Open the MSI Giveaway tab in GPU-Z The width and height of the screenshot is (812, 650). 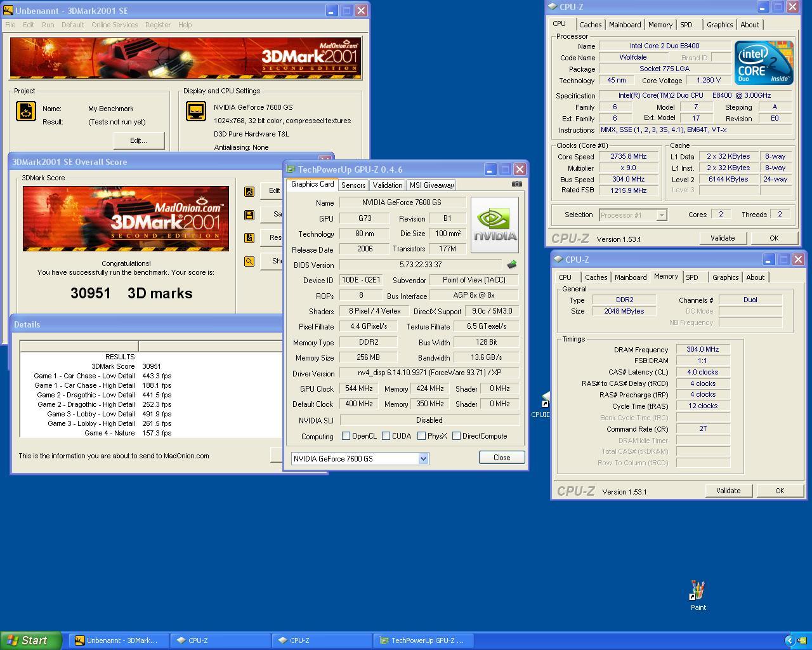pos(431,185)
